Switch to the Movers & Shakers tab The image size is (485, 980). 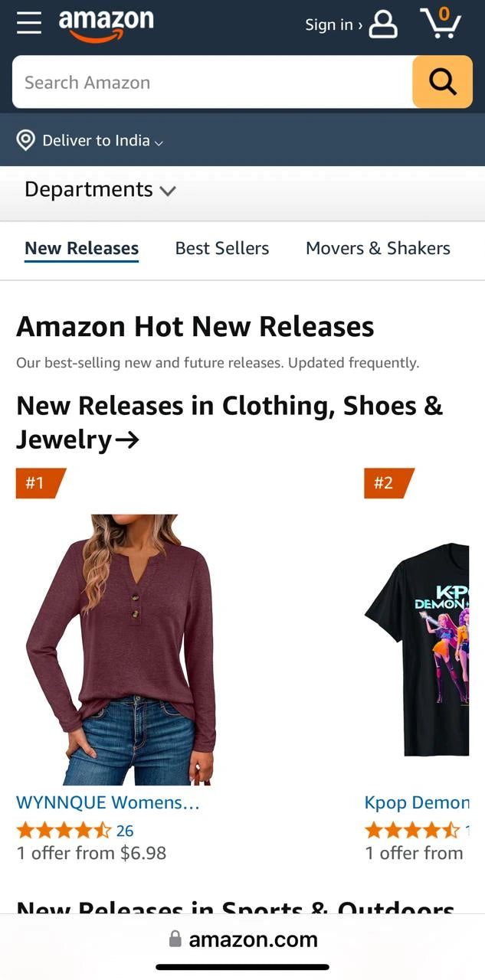378,248
